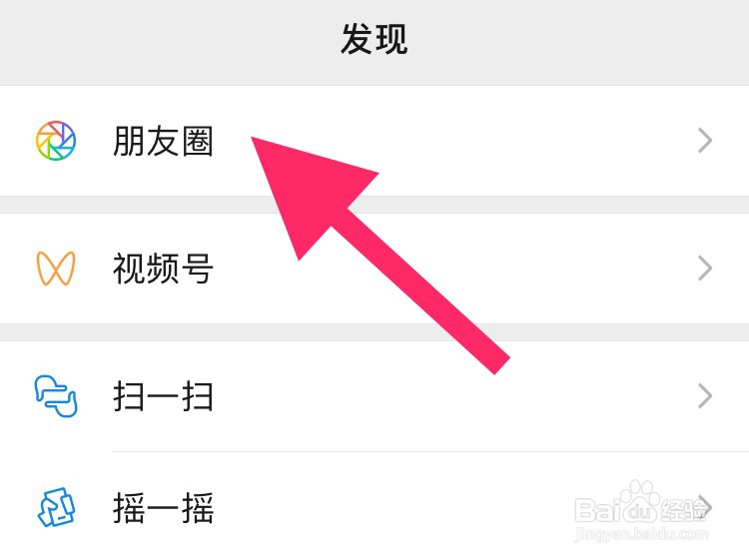
Task: Choose the 扫一扫 text label
Action: tap(163, 397)
